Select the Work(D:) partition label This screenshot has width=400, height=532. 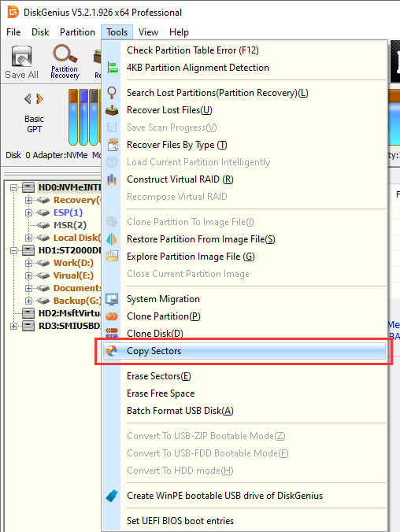tap(73, 263)
